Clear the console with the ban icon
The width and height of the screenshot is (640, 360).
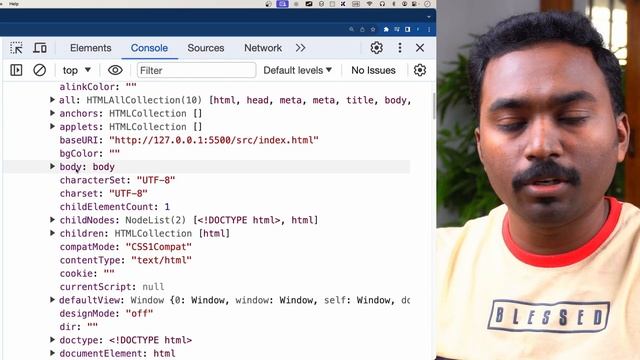[x=40, y=70]
